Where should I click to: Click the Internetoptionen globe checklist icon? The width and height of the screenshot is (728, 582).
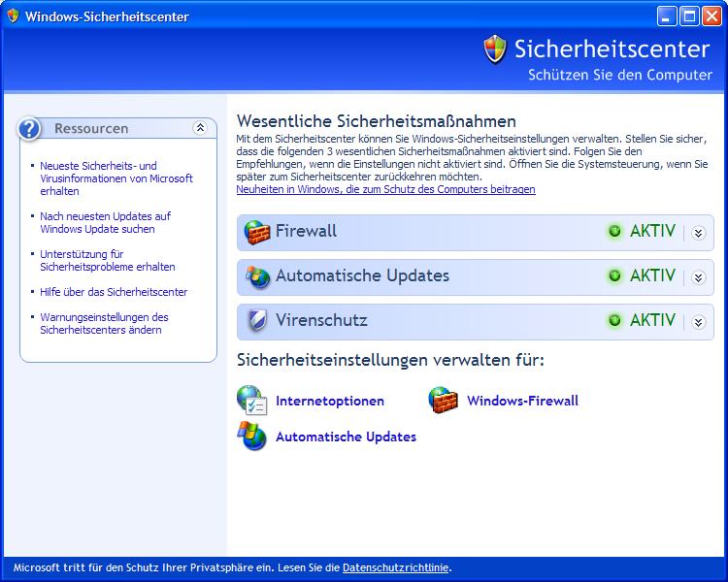click(x=251, y=400)
